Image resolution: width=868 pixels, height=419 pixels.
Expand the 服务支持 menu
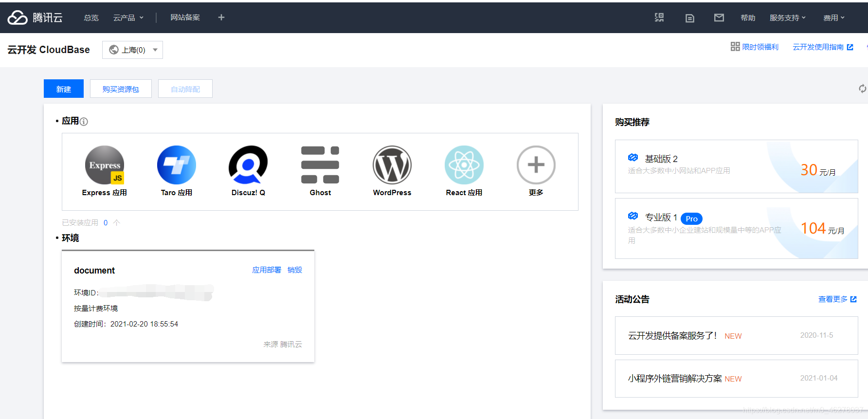[788, 18]
